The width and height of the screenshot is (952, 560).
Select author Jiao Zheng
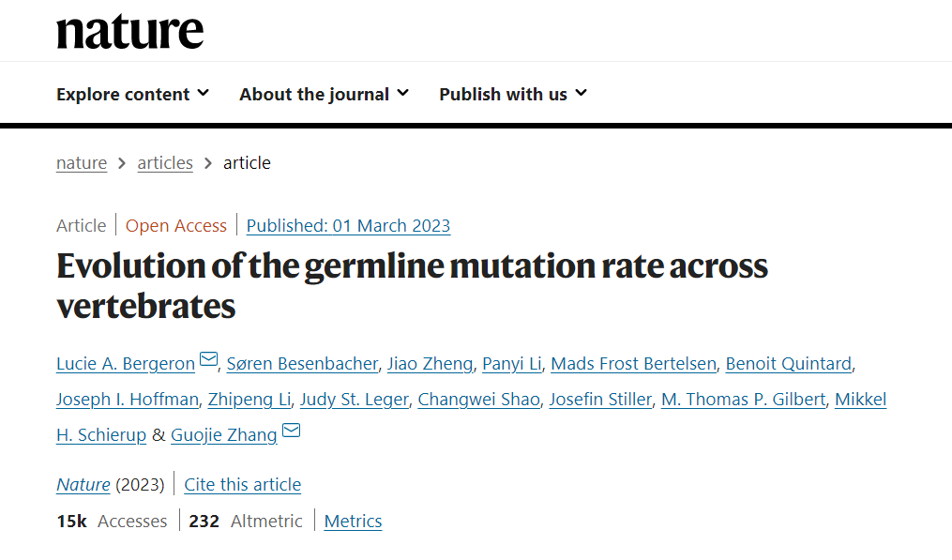click(x=430, y=363)
